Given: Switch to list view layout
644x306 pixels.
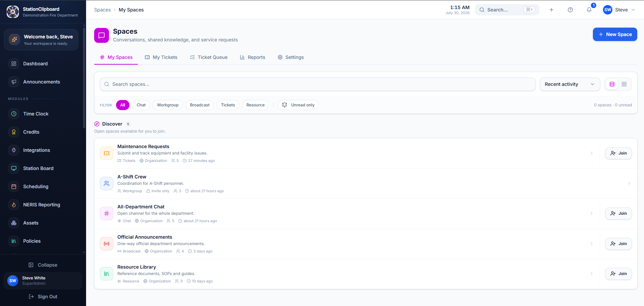Looking at the screenshot, I should (x=612, y=84).
